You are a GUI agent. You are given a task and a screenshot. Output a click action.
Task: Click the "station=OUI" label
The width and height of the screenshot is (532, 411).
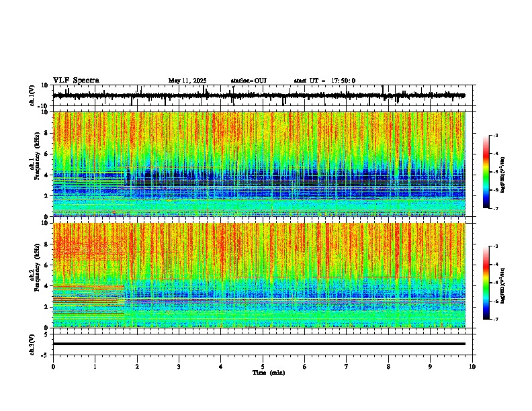click(x=249, y=81)
